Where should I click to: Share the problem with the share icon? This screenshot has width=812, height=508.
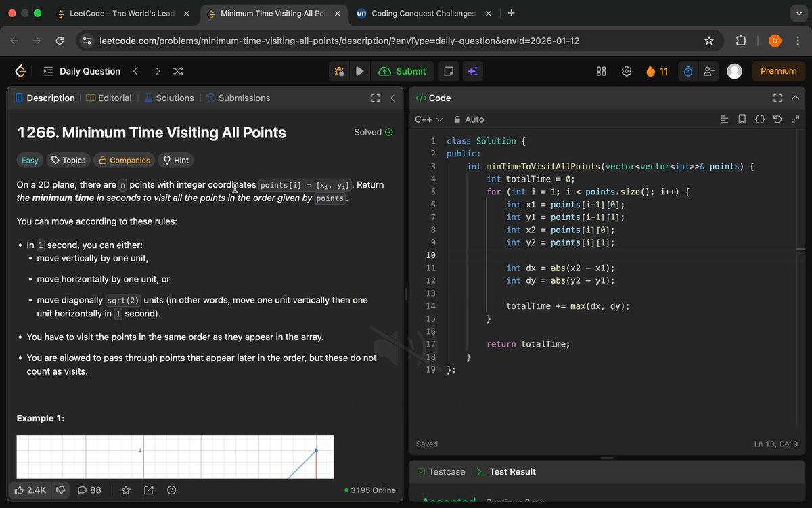[x=149, y=490]
